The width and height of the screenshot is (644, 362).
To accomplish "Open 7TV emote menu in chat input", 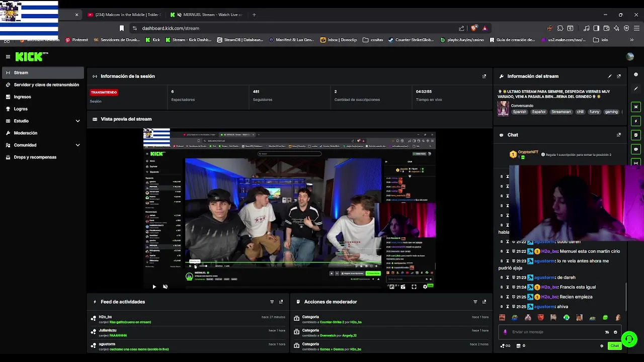I will (x=607, y=332).
